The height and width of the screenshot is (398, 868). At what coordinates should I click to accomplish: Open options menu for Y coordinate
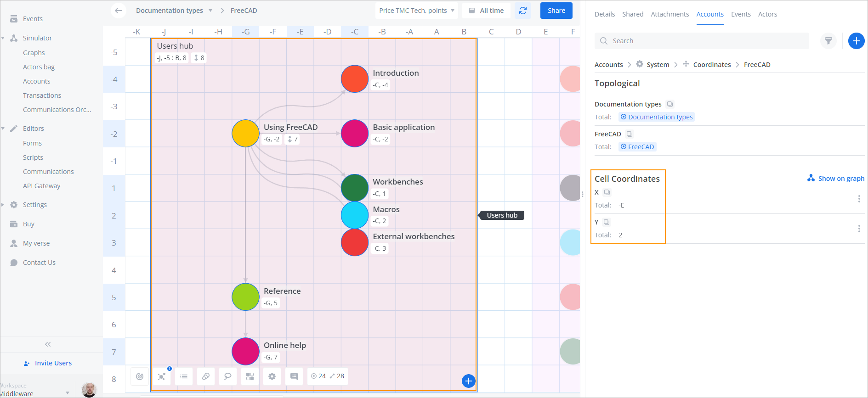(859, 229)
